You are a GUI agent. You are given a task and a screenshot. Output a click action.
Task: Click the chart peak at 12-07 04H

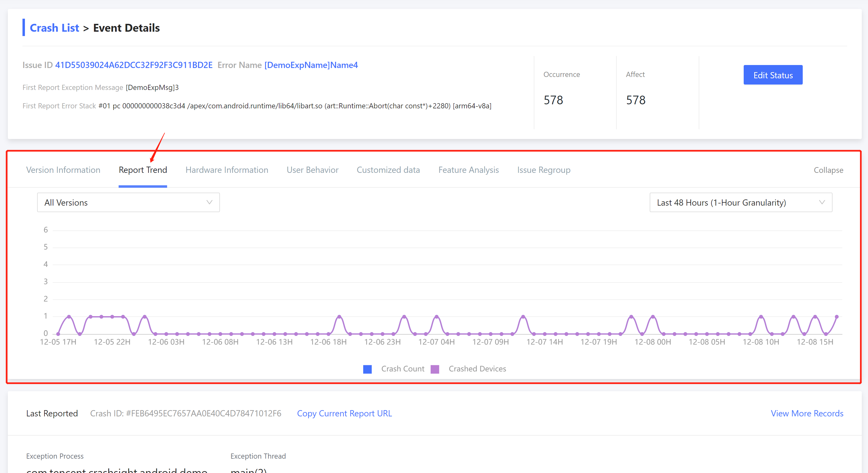(436, 317)
